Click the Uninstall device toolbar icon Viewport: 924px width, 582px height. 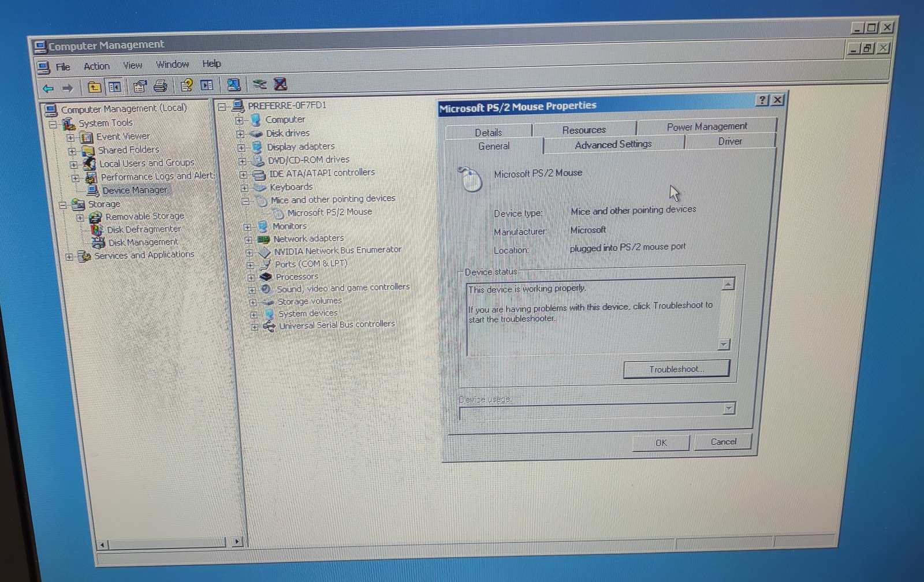point(281,84)
